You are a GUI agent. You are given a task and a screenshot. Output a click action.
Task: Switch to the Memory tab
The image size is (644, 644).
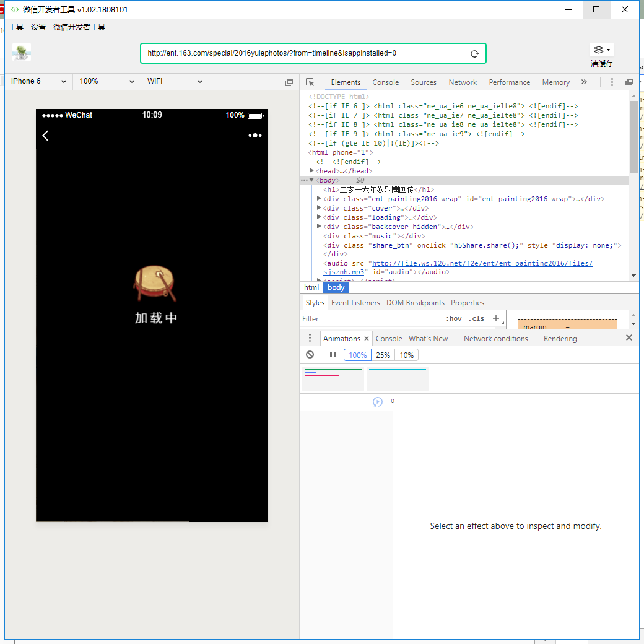point(555,82)
